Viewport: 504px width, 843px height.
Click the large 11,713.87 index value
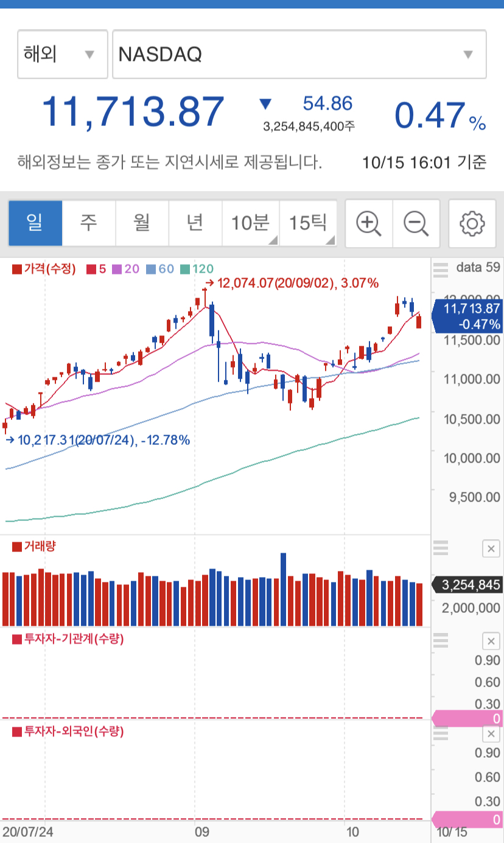[x=133, y=112]
